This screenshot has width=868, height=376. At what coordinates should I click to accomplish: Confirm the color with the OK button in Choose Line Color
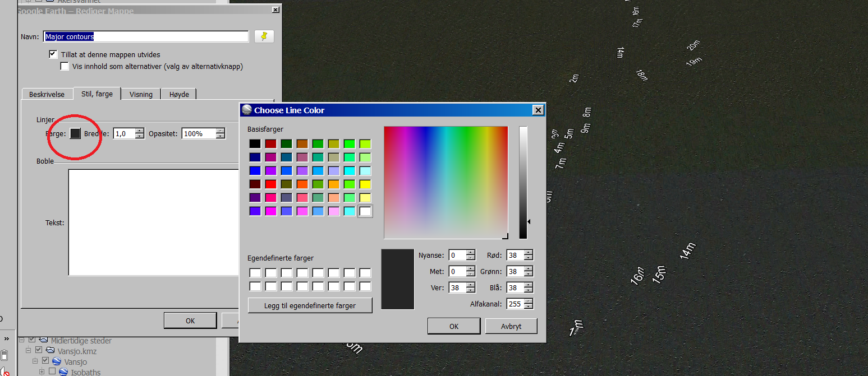(454, 326)
